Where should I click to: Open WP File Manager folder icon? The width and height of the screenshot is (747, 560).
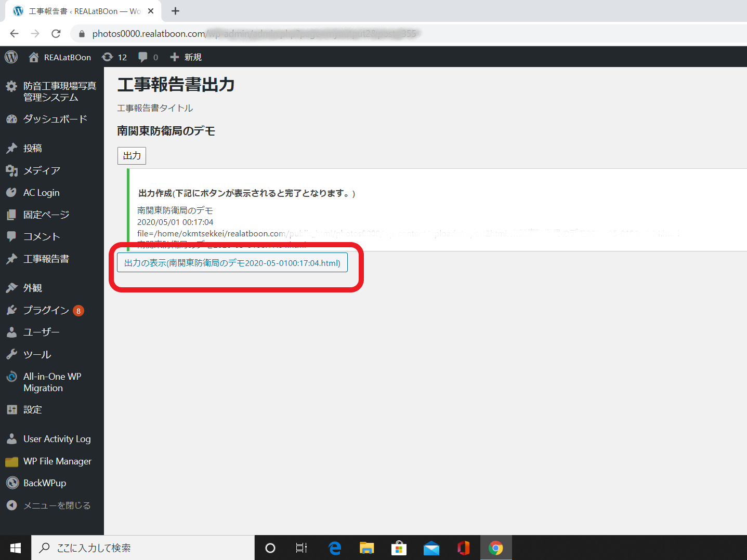[x=11, y=462]
